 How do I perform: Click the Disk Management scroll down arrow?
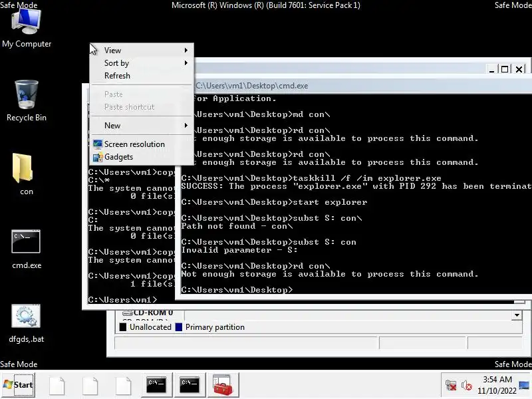click(517, 315)
